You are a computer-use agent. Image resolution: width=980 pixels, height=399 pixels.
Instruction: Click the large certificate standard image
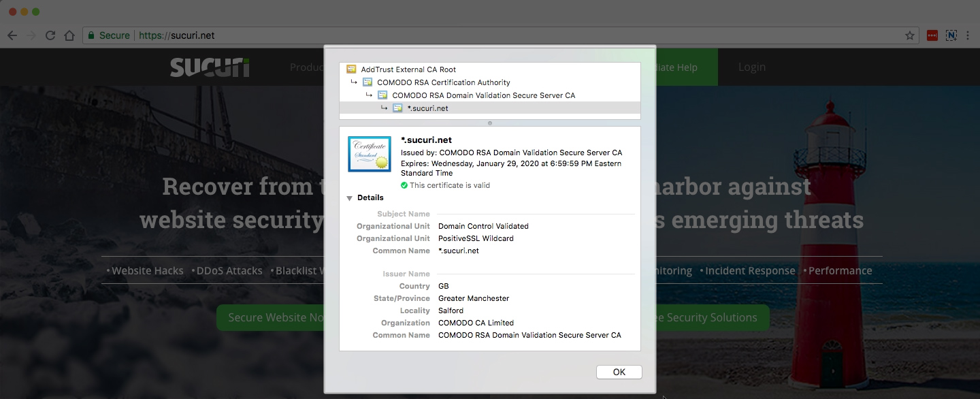[369, 154]
